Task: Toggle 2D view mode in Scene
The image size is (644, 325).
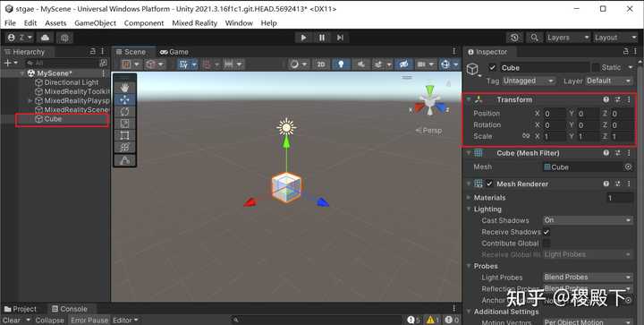Action: [321, 64]
